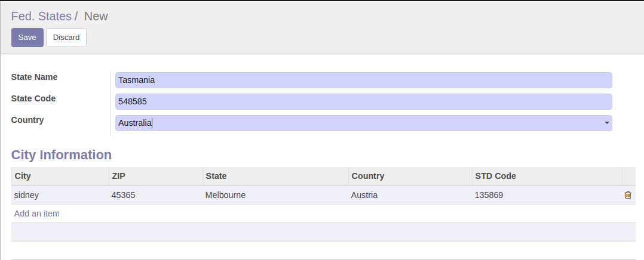Add an item to City Information
Screen dimensions: 644x260
(x=36, y=213)
